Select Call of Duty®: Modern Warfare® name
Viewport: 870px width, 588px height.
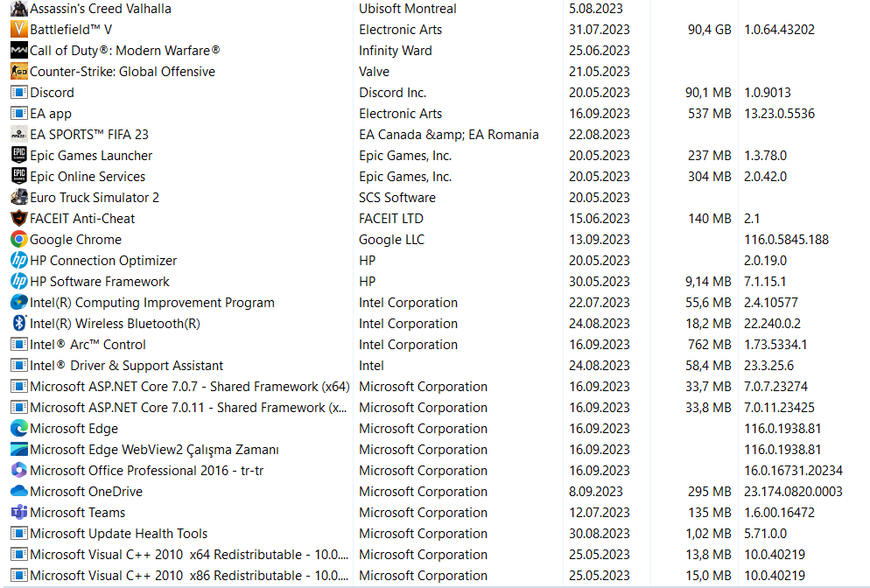(x=125, y=51)
